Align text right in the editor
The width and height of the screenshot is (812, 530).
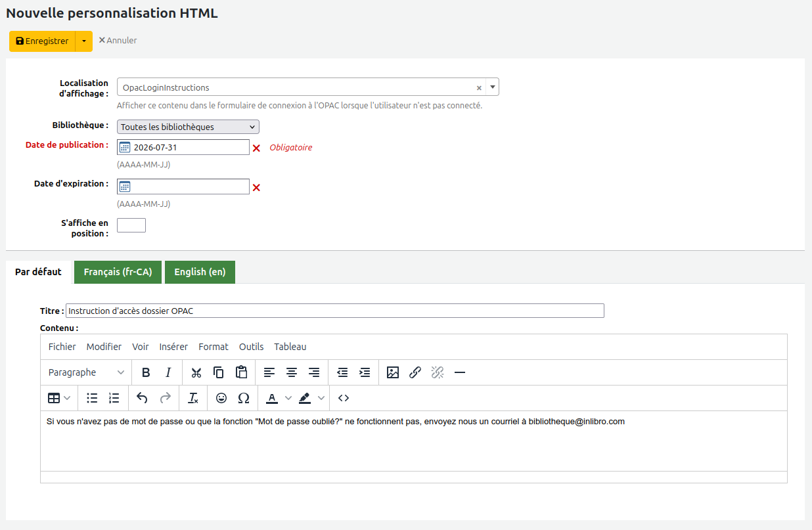314,372
